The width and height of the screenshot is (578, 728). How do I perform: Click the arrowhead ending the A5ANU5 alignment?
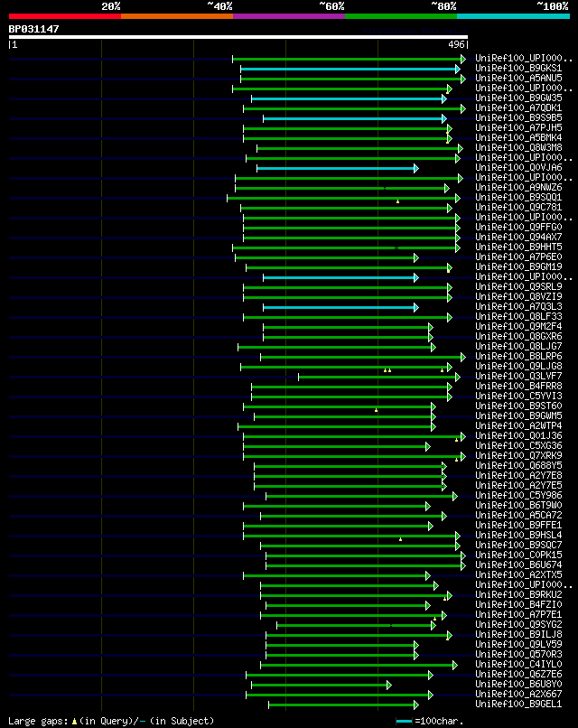(463, 79)
